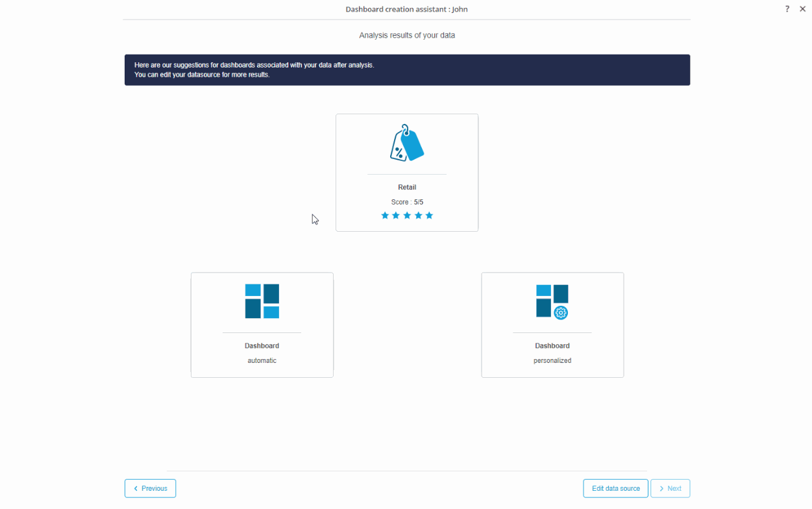Go back with the Previous button
Viewport: 812px width, 509px height.
click(x=150, y=488)
